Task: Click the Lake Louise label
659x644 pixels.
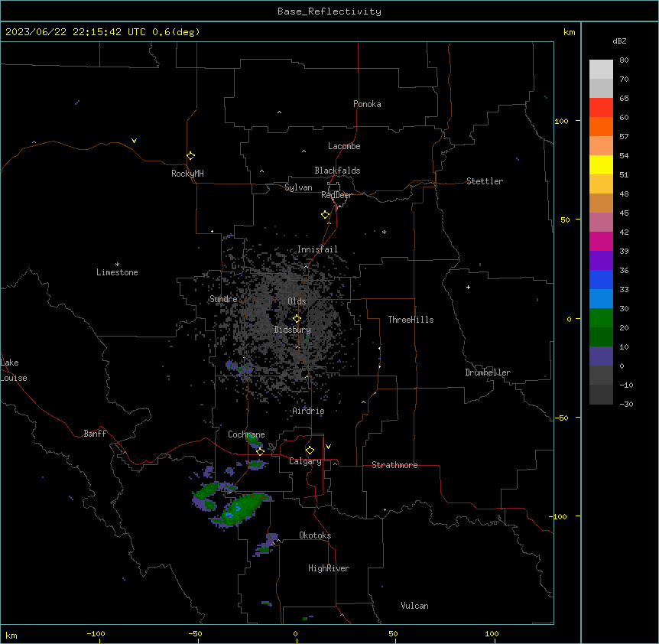Action: pyautogui.click(x=14, y=370)
